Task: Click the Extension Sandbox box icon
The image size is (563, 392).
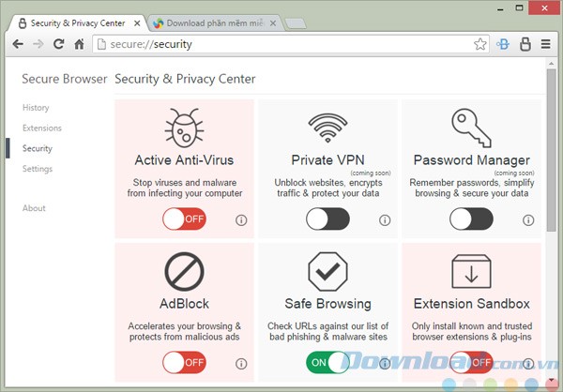Action: pos(470,271)
